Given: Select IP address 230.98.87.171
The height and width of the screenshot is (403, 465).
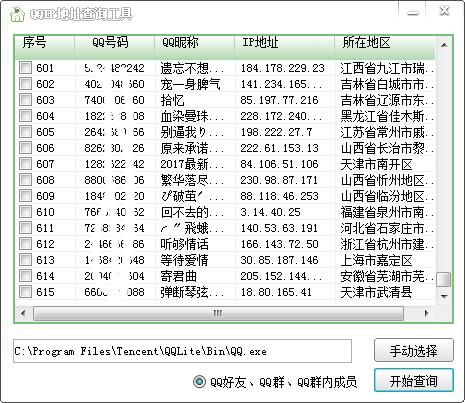Looking at the screenshot, I should (279, 180).
